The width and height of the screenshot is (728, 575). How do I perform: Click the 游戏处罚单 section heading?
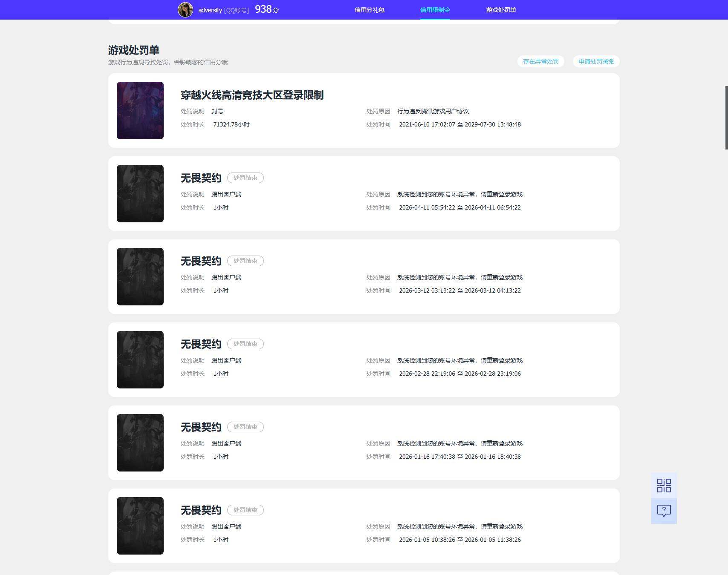134,50
